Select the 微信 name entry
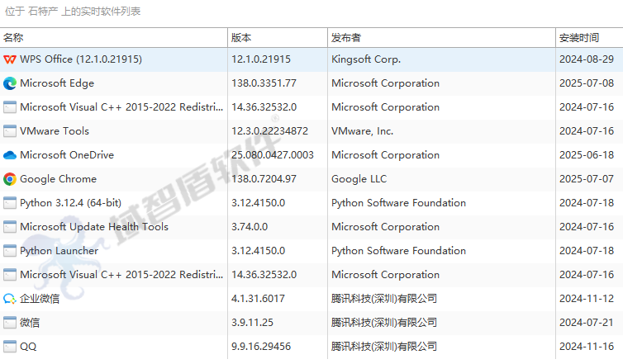 point(30,323)
